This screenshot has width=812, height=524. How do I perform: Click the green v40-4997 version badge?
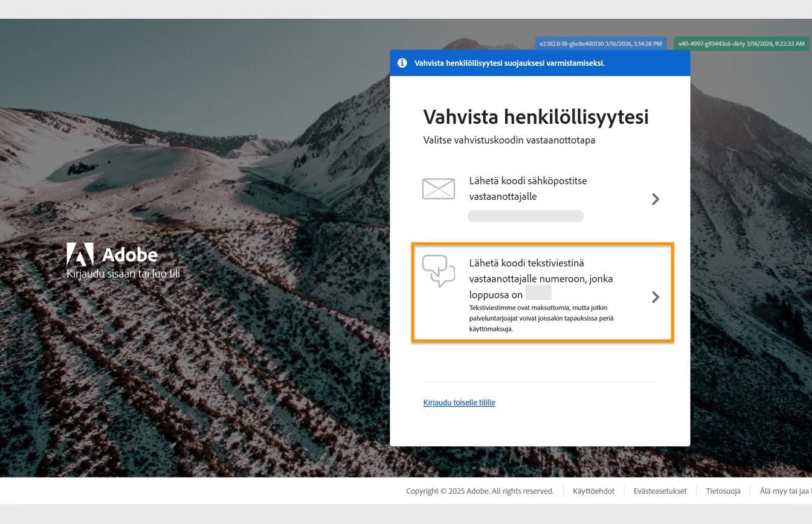coord(740,44)
